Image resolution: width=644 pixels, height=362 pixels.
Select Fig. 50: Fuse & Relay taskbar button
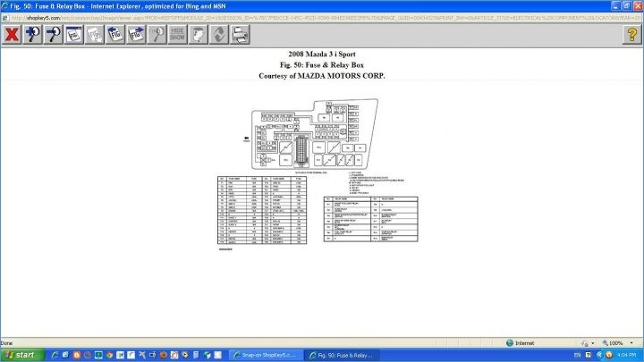(x=342, y=356)
